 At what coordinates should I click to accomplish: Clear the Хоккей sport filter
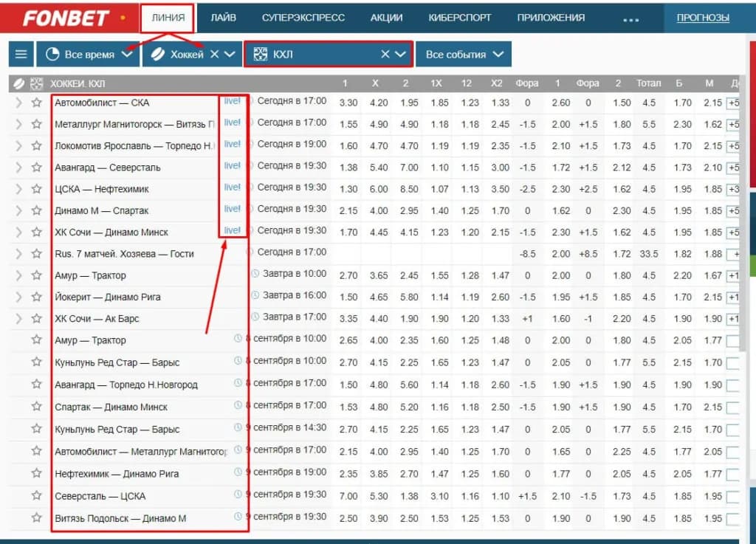coord(215,54)
